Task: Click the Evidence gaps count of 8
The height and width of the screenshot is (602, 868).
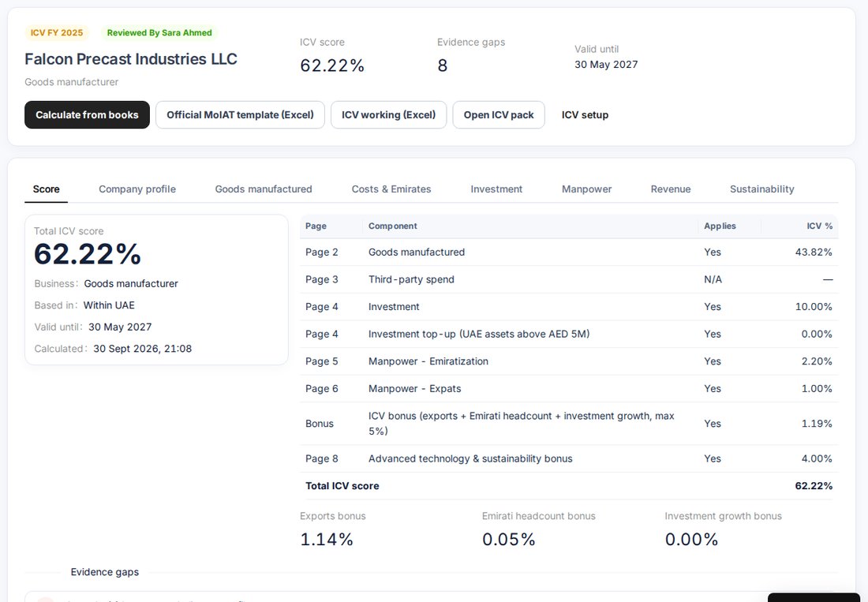Action: tap(443, 65)
